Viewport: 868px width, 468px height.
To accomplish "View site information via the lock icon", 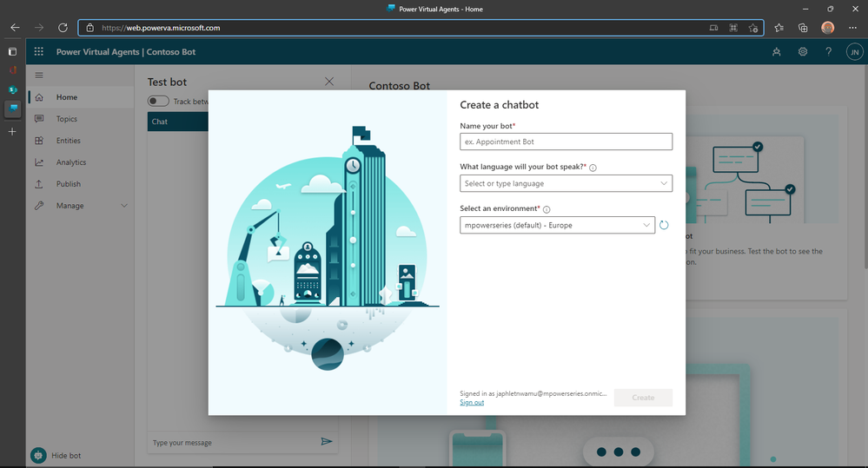I will (x=90, y=28).
